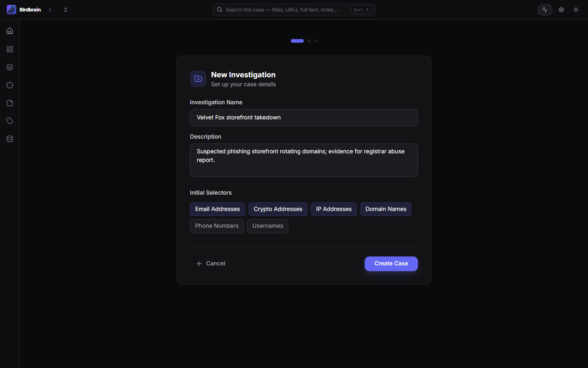The image size is (588, 368).
Task: Focus the Investigation Name field
Action: 304,117
